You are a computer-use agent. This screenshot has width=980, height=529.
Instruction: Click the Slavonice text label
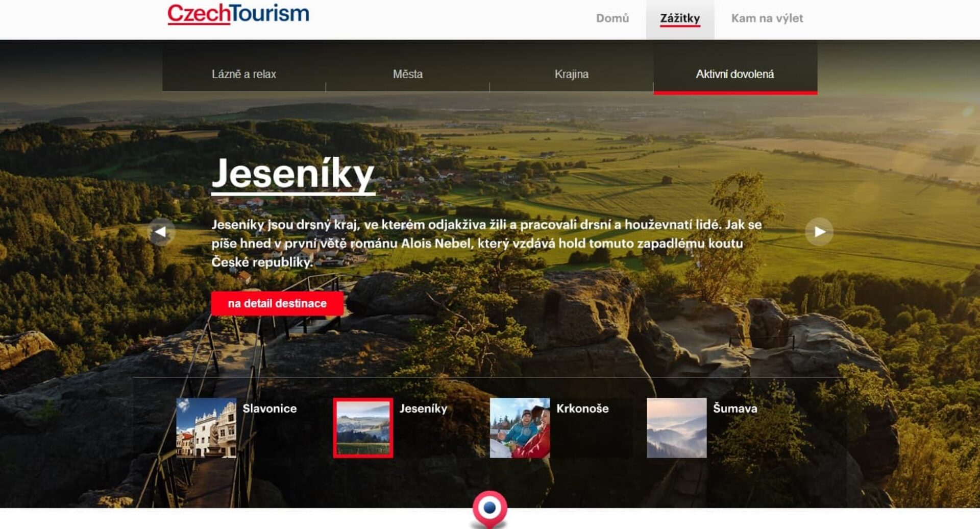[x=269, y=408]
